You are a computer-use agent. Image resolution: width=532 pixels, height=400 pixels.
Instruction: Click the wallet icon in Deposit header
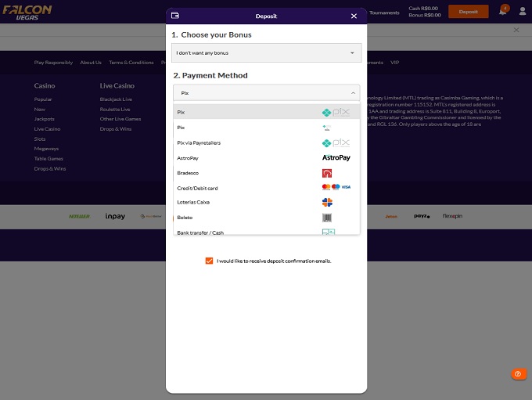click(175, 16)
